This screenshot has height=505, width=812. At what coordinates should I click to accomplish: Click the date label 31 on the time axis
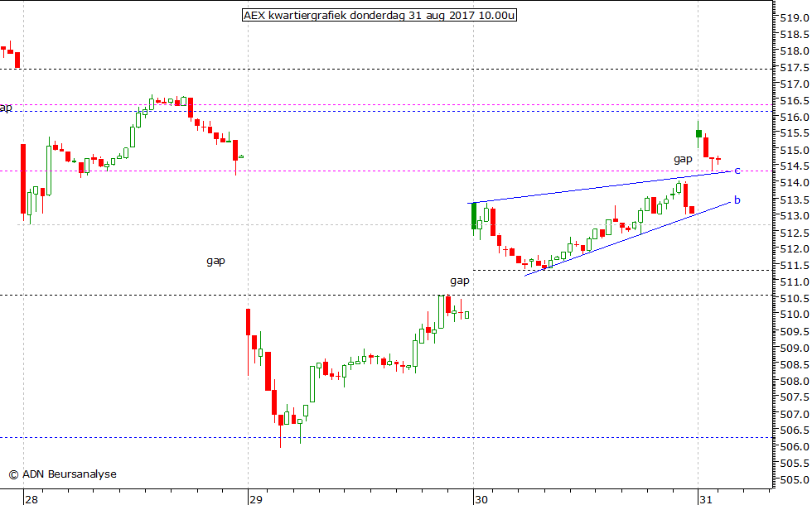[705, 499]
